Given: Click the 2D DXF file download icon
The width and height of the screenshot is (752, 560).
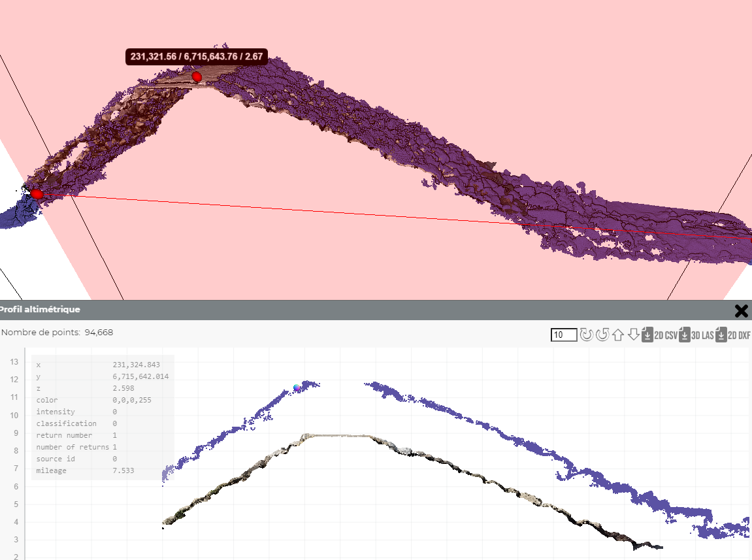Looking at the screenshot, I should point(721,335).
